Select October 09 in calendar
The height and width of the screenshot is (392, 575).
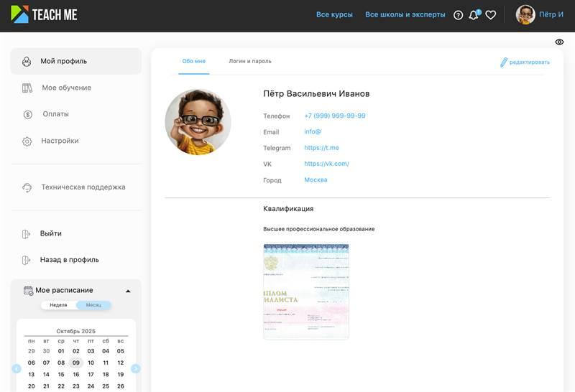point(75,363)
